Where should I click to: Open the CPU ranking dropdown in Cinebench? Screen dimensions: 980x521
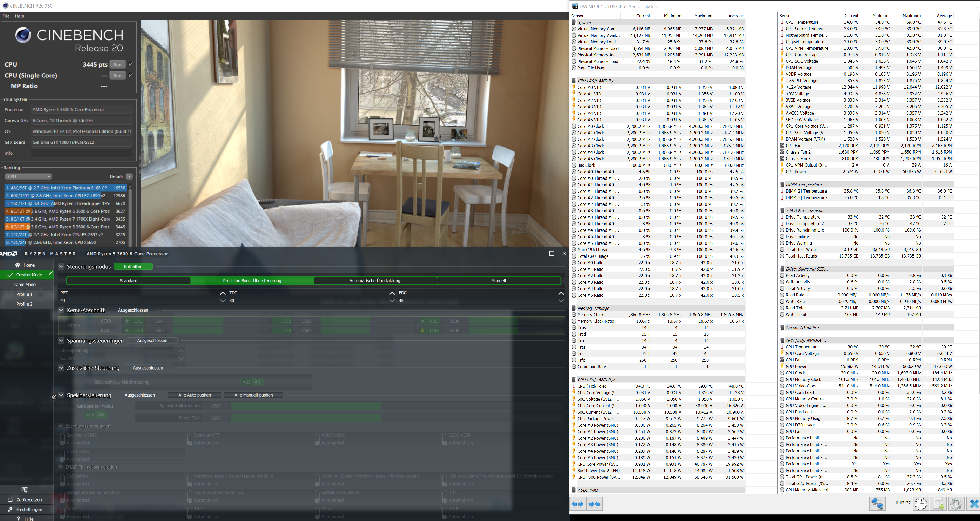[x=29, y=176]
